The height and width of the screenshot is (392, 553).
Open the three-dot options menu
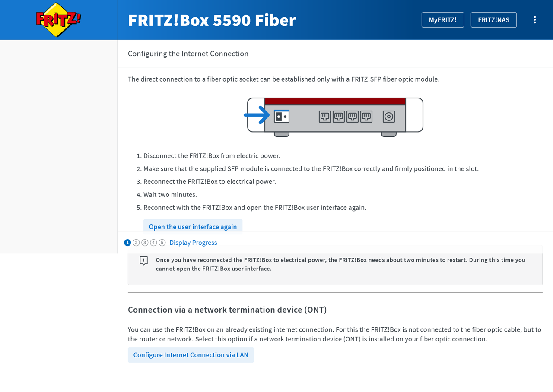(534, 20)
